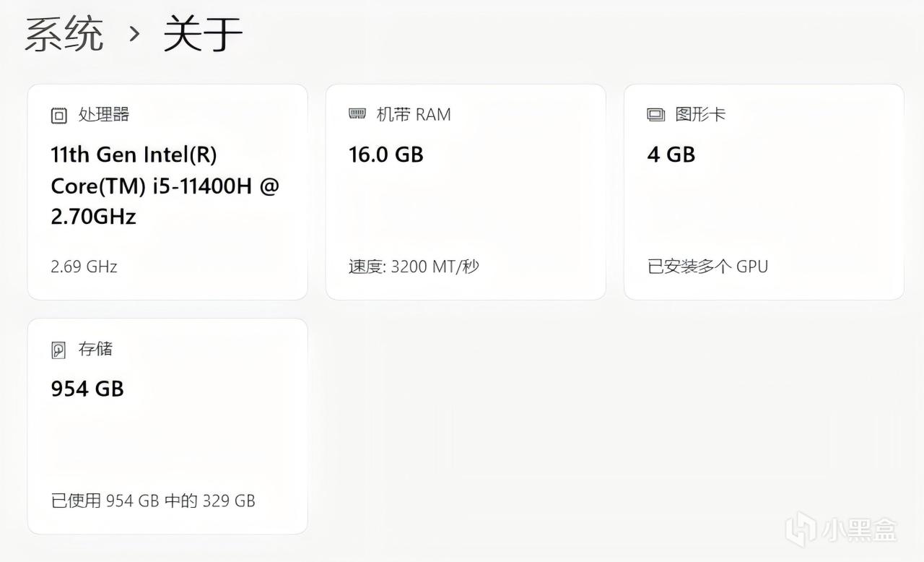Go back to 系统 in breadcrumb
The height and width of the screenshot is (562, 924).
[x=64, y=34]
